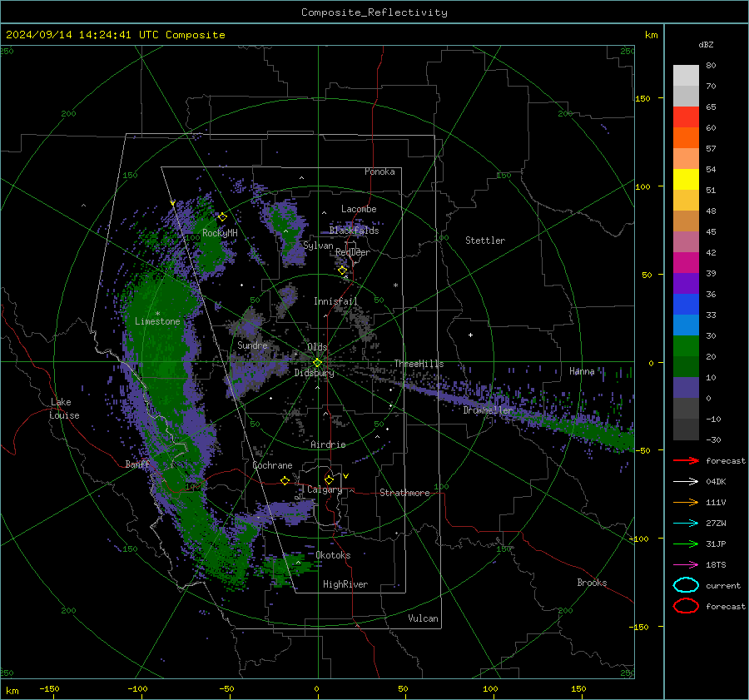Select the white 04DK arrow legend icon
This screenshot has height=700, width=749.
686,482
